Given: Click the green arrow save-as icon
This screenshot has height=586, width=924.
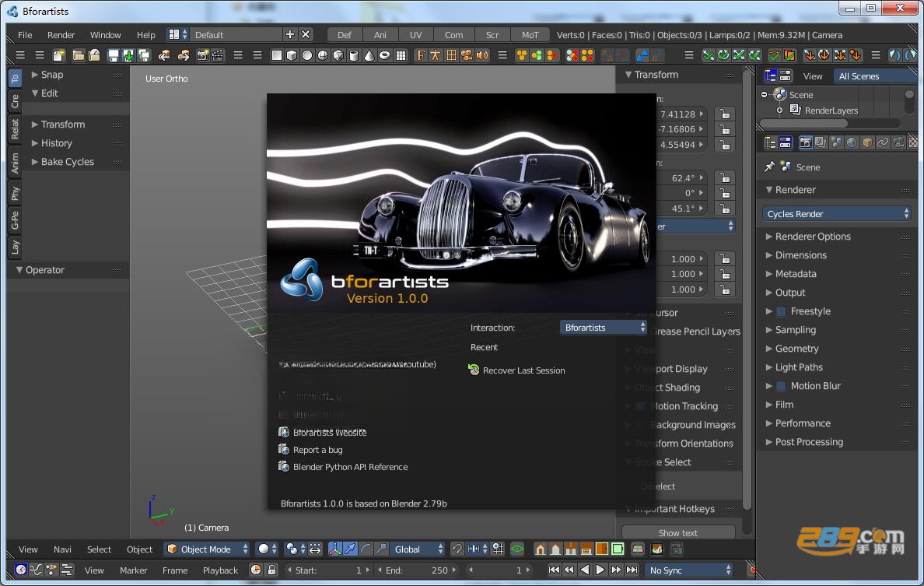Looking at the screenshot, I should [x=128, y=55].
